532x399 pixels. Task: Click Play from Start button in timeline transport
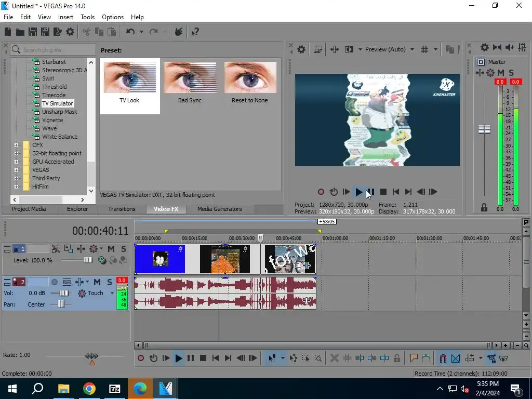[x=166, y=358]
